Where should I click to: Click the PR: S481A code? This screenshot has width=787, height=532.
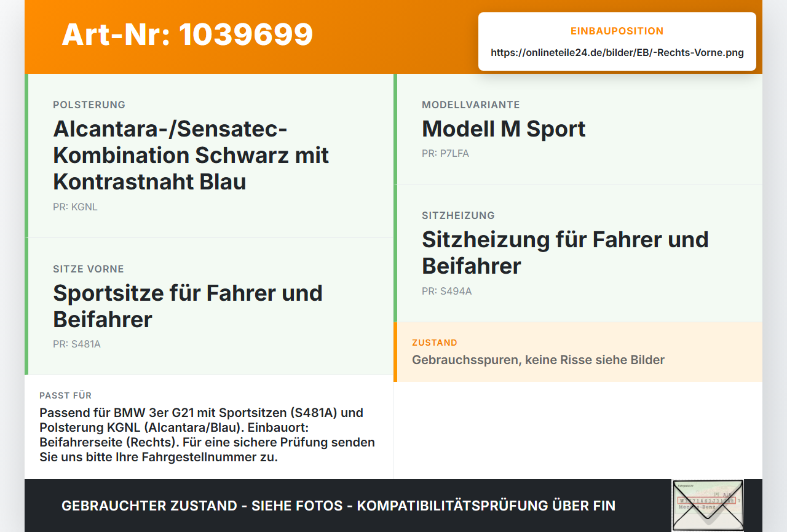[77, 344]
